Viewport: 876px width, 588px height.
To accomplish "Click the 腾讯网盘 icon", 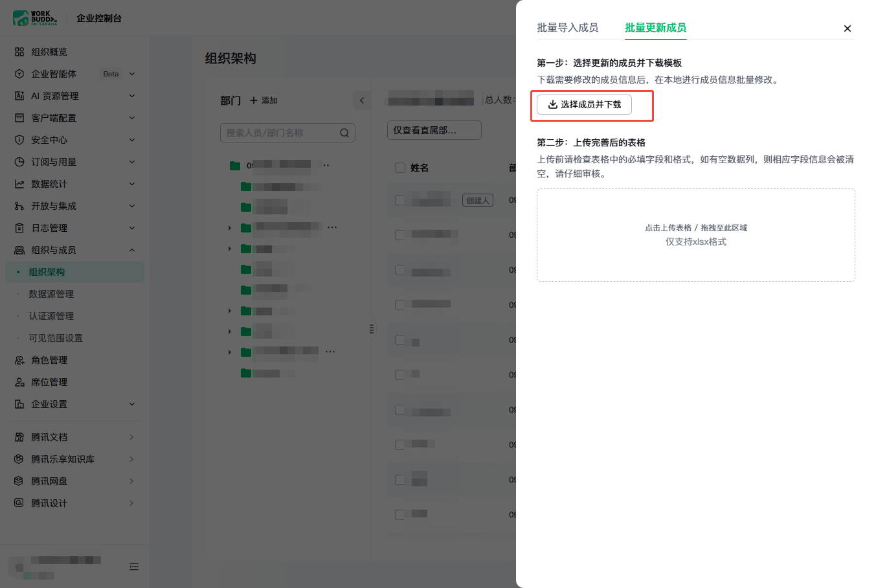I will pos(19,481).
